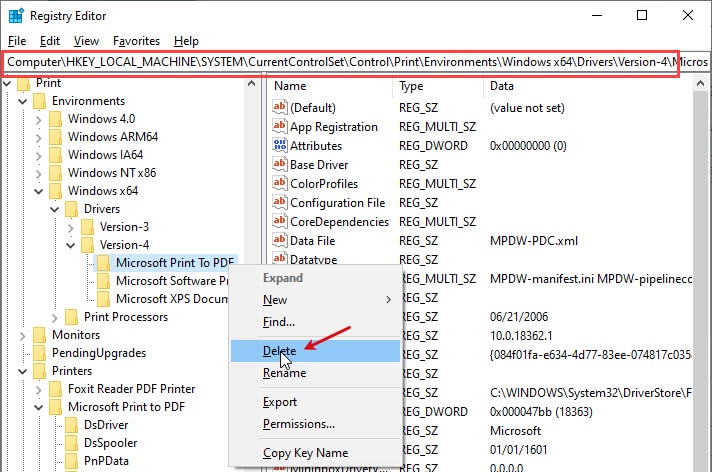Image resolution: width=712 pixels, height=472 pixels.
Task: Sort values by the Name column header
Action: tap(330, 86)
